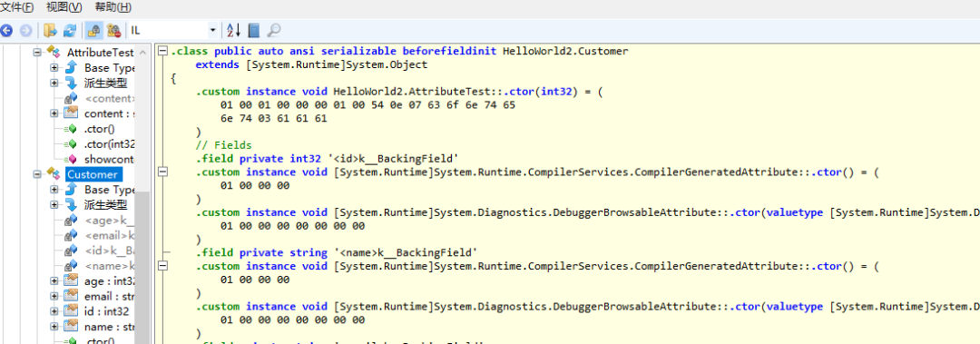The image size is (980, 344).
Task: Select 派生类型 row under AttributeTest
Action: [x=105, y=83]
